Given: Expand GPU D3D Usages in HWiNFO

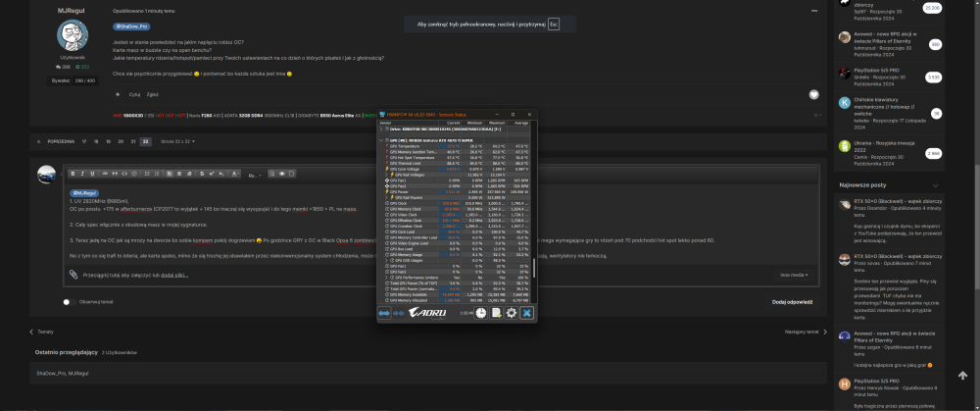Looking at the screenshot, I should [x=386, y=260].
